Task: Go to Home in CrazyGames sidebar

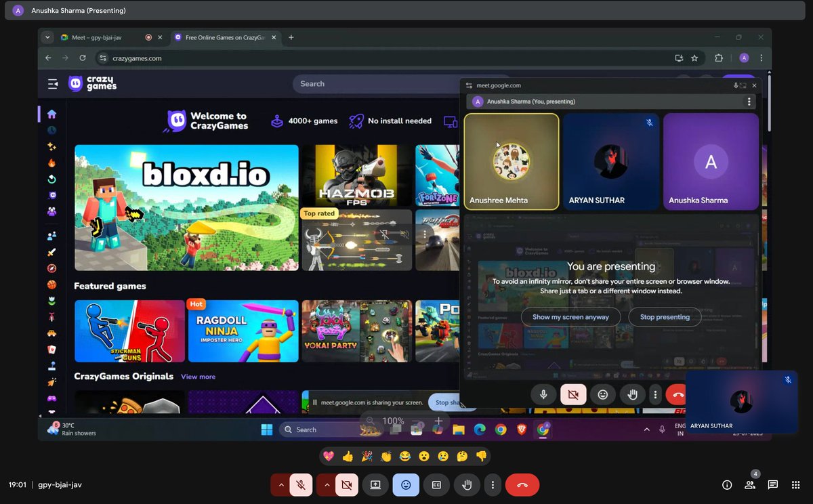Action: point(51,114)
